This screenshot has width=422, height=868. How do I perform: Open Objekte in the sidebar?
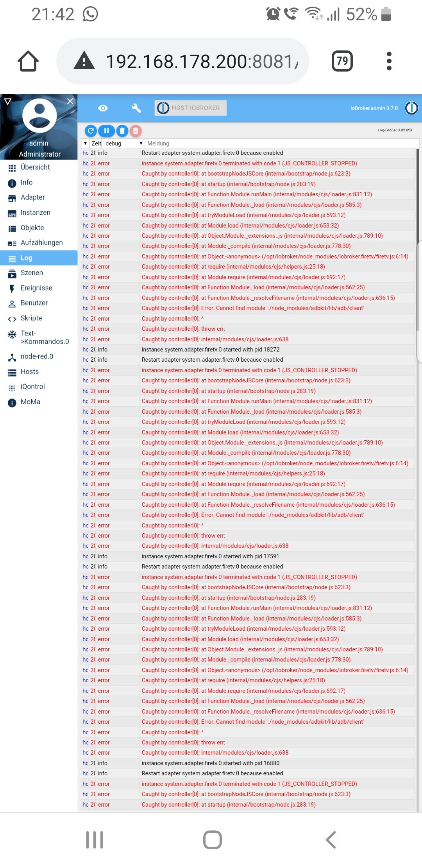[x=39, y=228]
